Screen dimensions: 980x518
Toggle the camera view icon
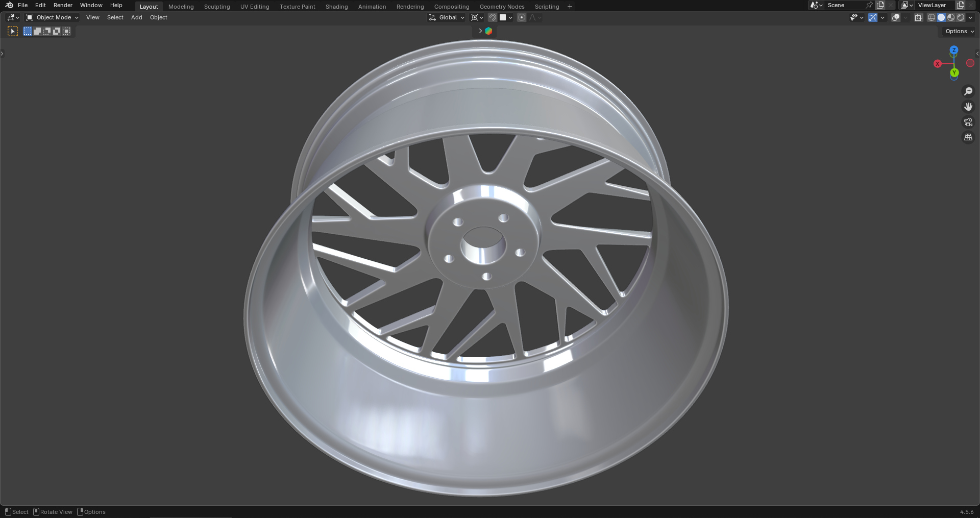coord(968,122)
